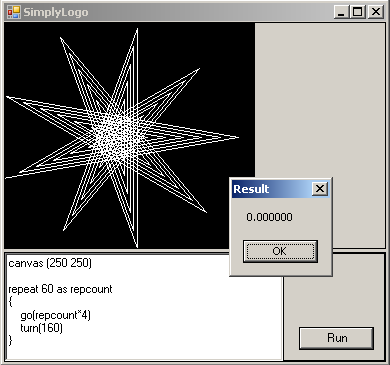Image resolution: width=390 pixels, height=365 pixels.
Task: Run the Logo program
Action: pos(336,338)
